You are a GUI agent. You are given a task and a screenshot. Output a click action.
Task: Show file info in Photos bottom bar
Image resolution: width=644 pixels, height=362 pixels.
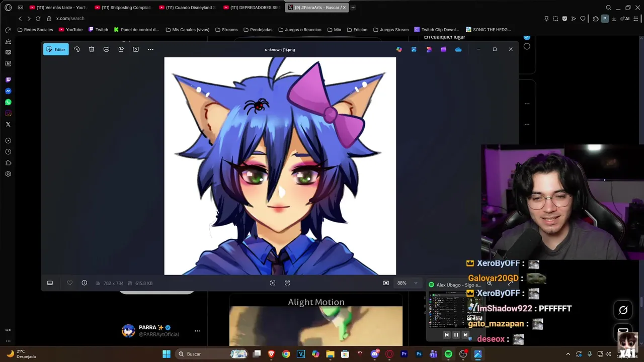point(84,283)
